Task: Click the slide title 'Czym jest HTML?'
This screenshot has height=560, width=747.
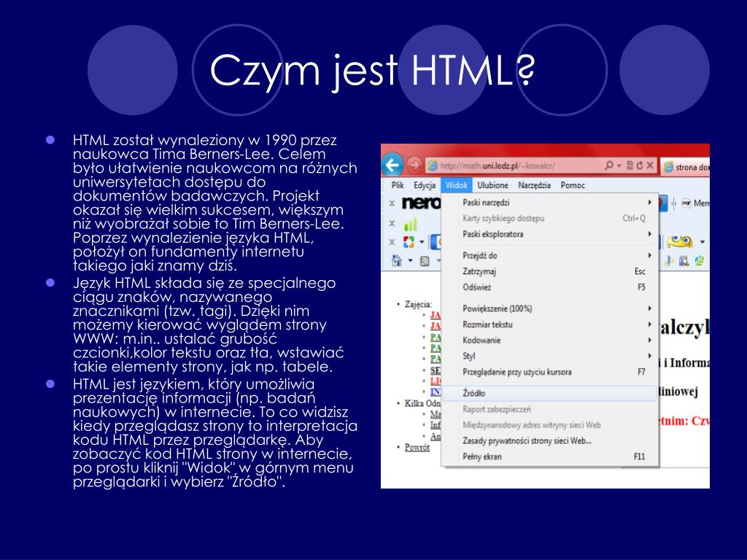Action: click(x=373, y=71)
